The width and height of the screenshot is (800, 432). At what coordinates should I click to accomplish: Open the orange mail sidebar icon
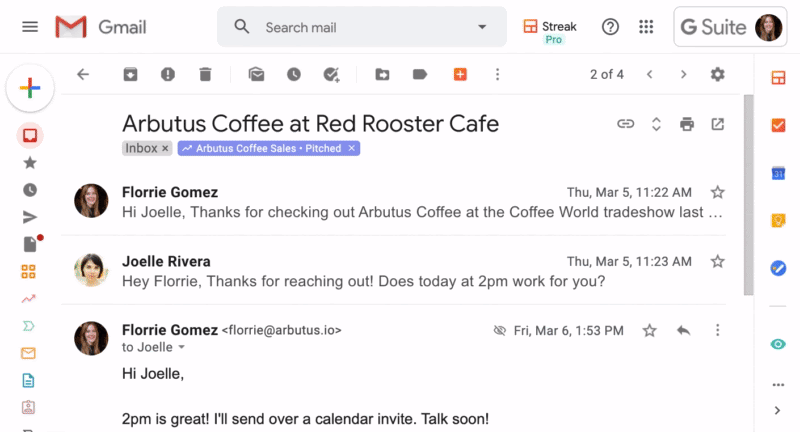29,353
